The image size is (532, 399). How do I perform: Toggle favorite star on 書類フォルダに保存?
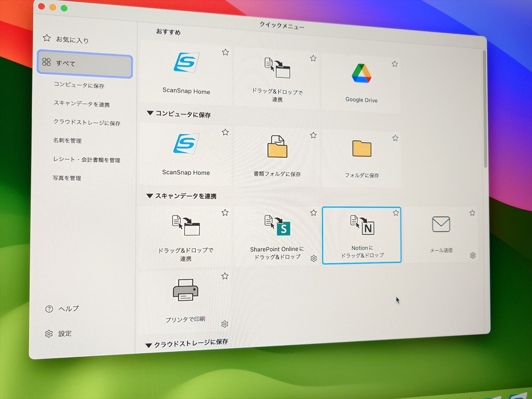313,135
